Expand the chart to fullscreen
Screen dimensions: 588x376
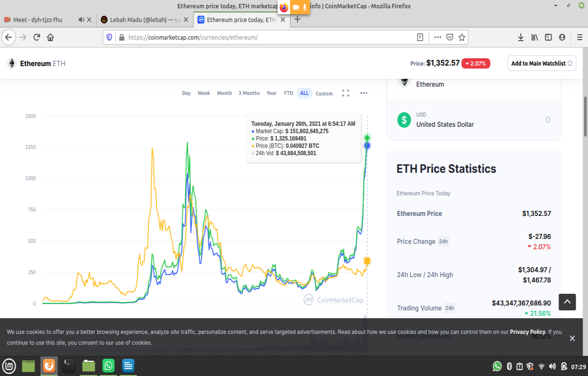point(345,93)
